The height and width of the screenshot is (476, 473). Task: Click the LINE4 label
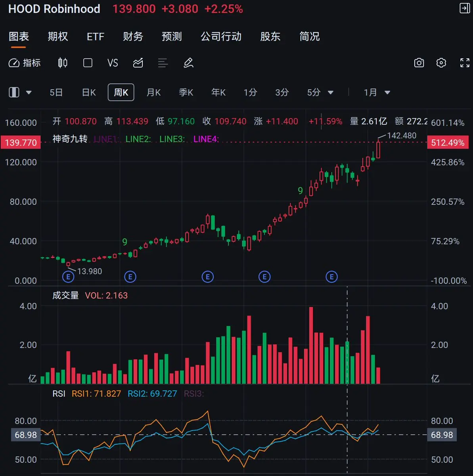click(206, 139)
